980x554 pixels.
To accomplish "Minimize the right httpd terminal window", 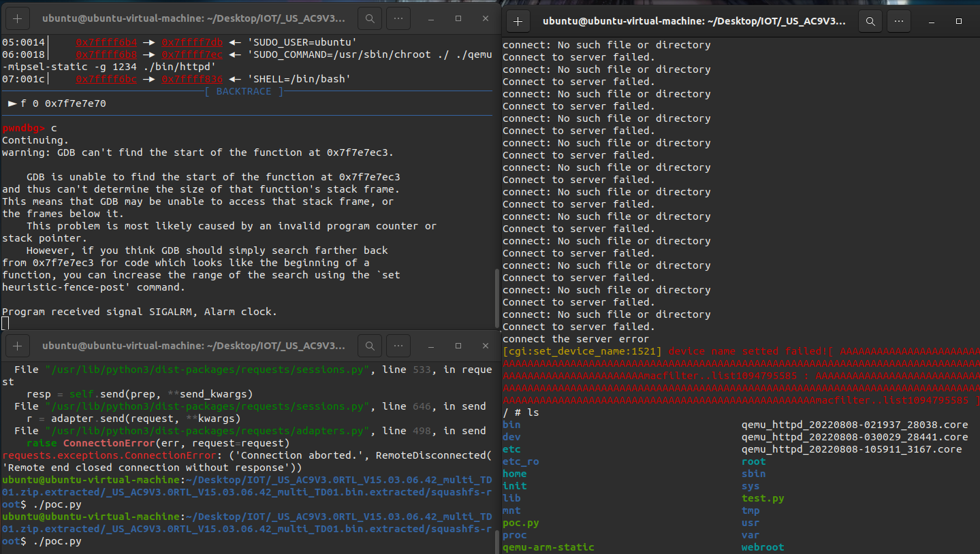I will (931, 21).
